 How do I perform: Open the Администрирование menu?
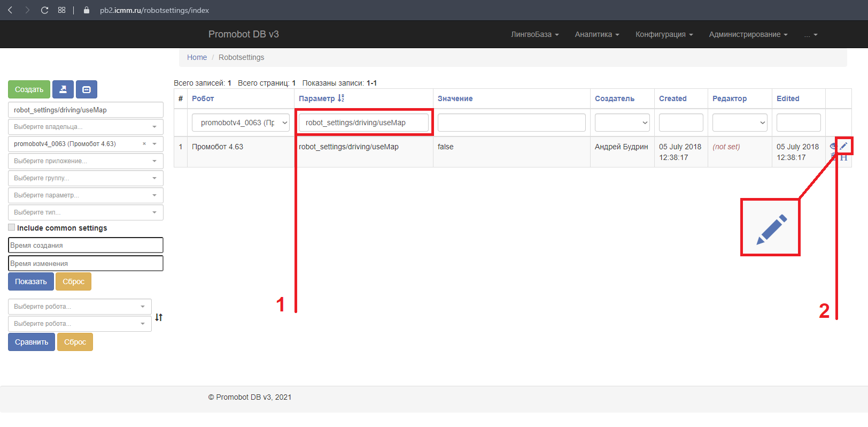point(748,34)
